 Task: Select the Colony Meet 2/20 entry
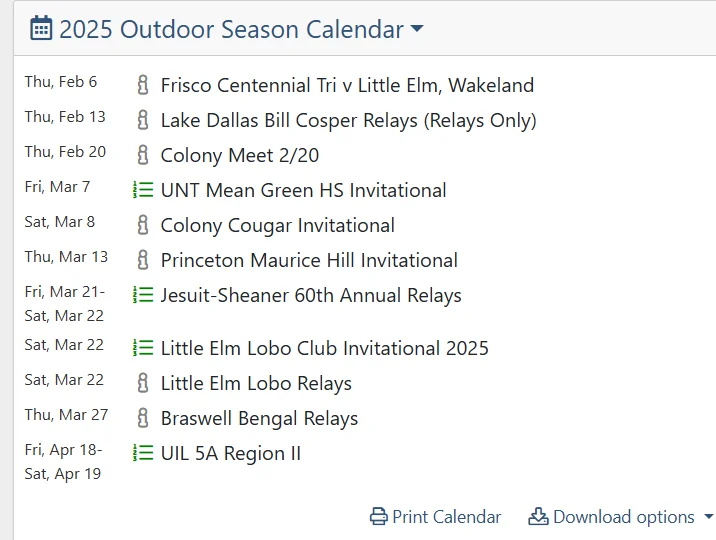240,155
